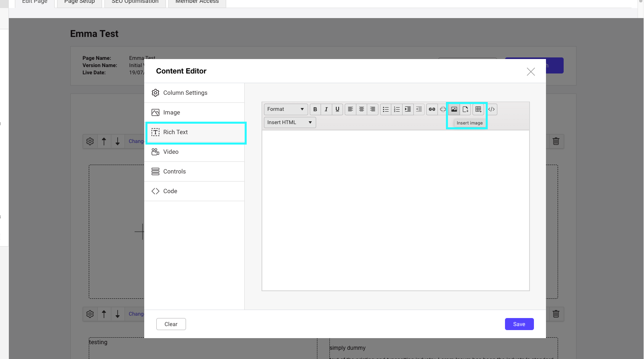Toggle bold formatting
The width and height of the screenshot is (644, 359).
click(315, 109)
